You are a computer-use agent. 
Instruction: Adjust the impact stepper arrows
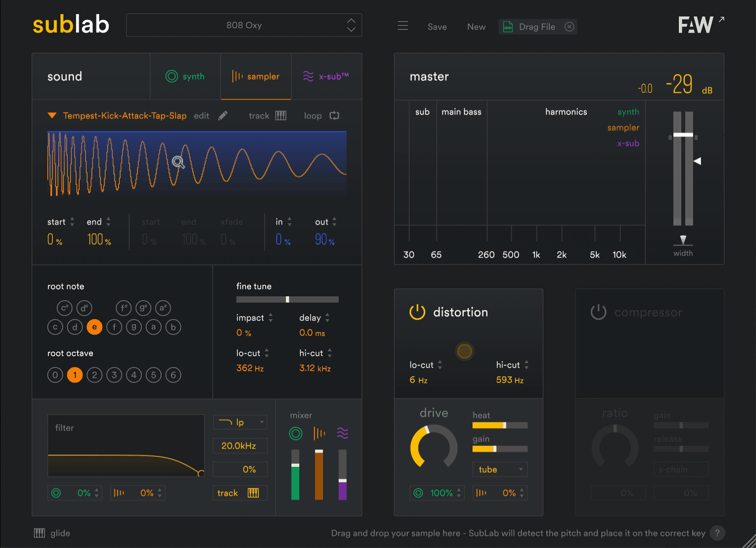click(x=270, y=318)
